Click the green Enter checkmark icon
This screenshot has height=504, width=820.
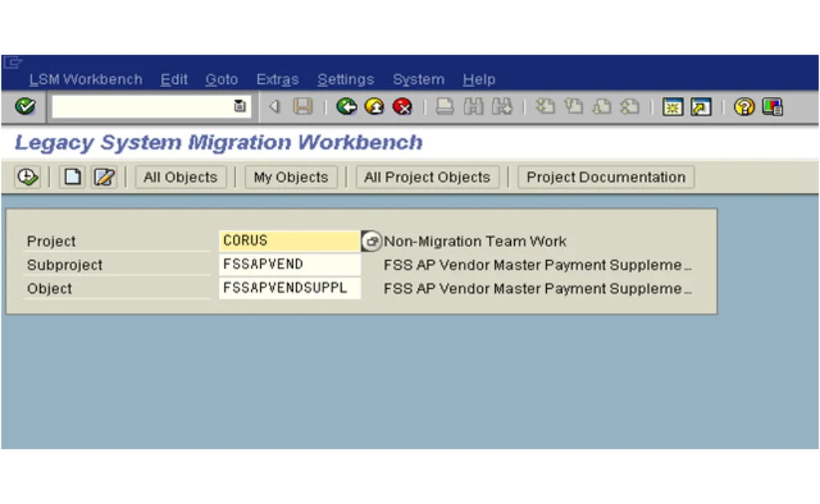click(x=25, y=106)
